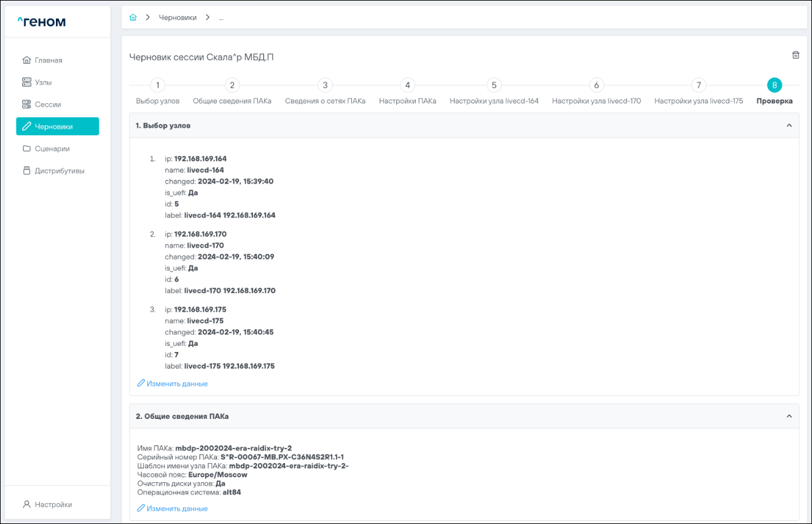Image resolution: width=812 pixels, height=524 pixels.
Task: Switch to step 3 Сведения о сетях ПАКа
Action: click(x=325, y=85)
